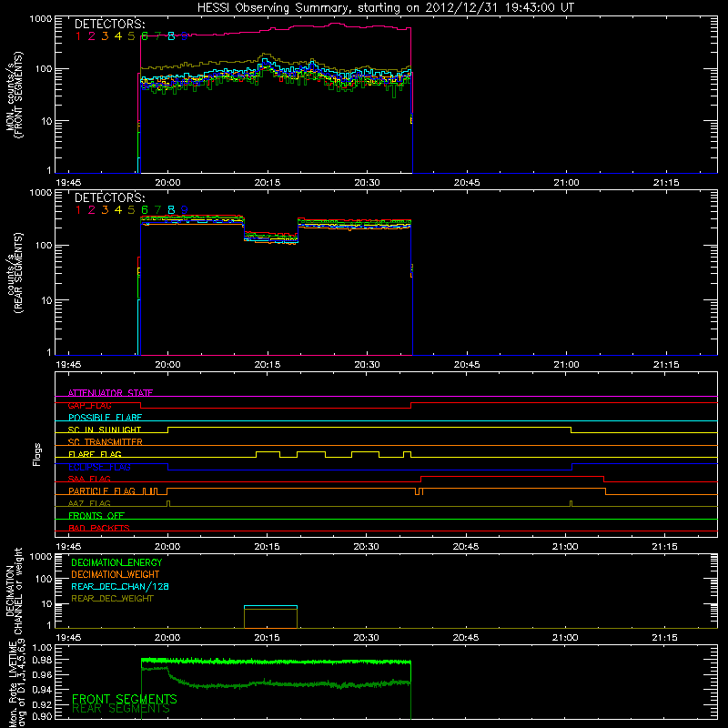
Task: Click the SC_IN_SUNLIGHT flag label
Action: pos(105,430)
